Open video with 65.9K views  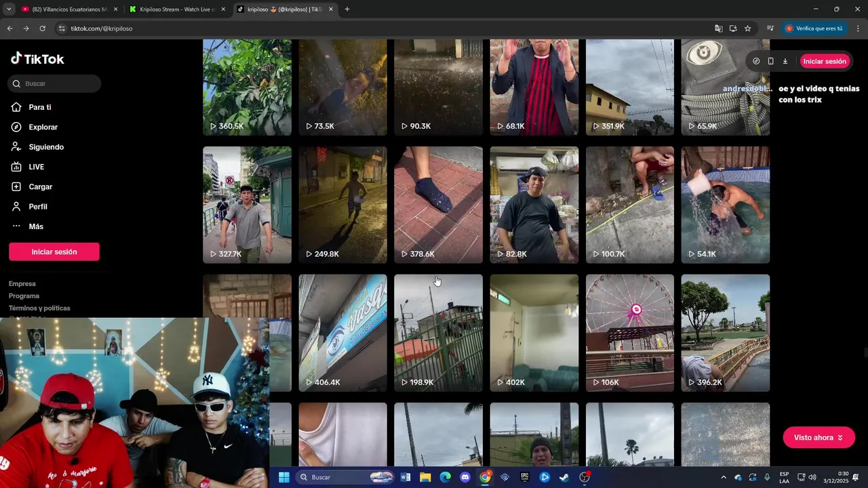[726, 87]
